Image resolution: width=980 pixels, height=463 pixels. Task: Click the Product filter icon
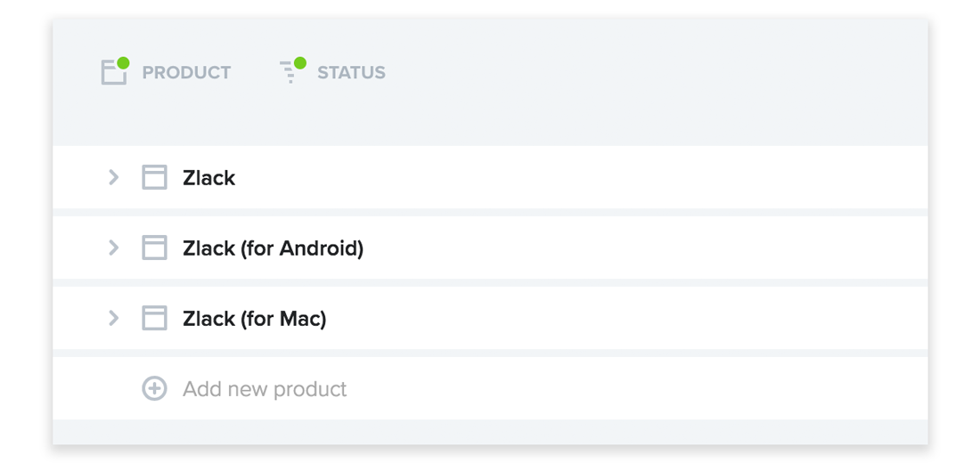click(x=114, y=72)
